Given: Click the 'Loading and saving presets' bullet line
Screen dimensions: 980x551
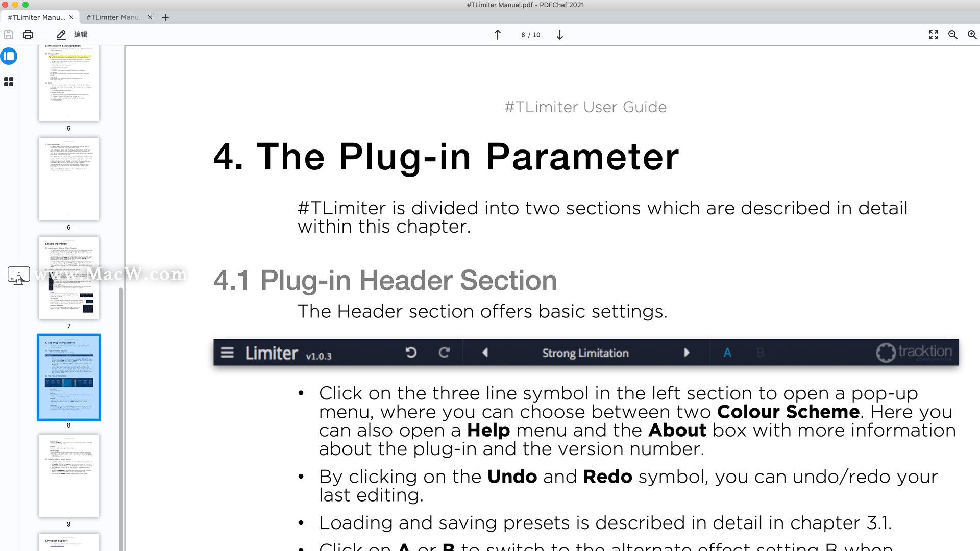Looking at the screenshot, I should click(605, 523).
